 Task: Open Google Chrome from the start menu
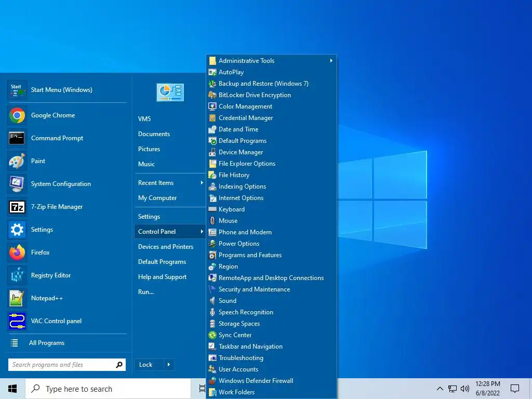(x=67, y=115)
